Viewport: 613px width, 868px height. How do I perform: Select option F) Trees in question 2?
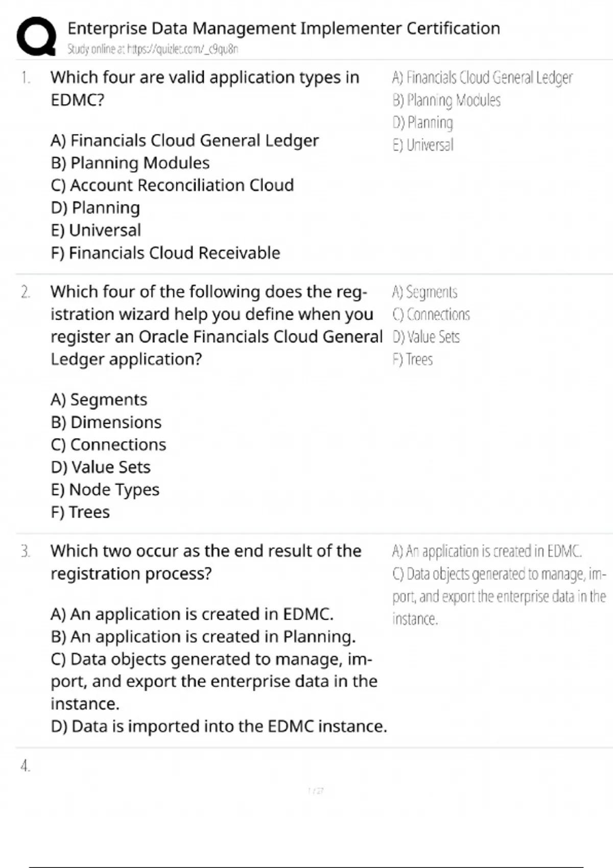tap(80, 512)
